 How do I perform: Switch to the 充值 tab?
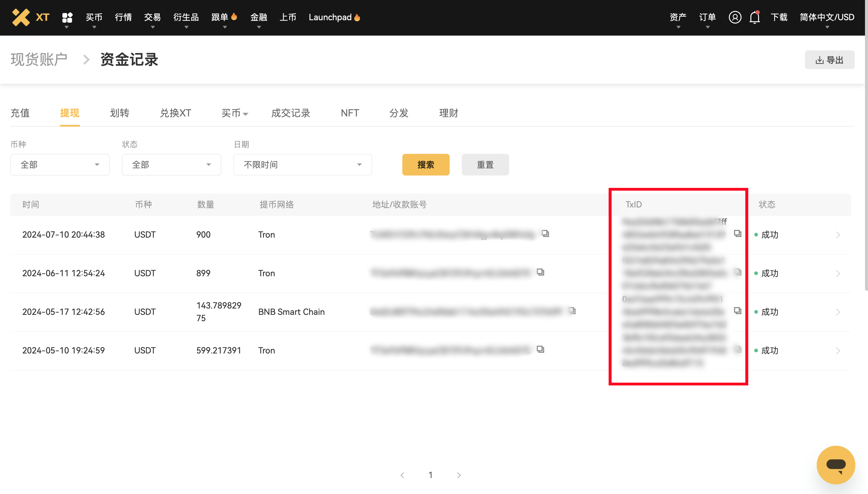point(20,113)
